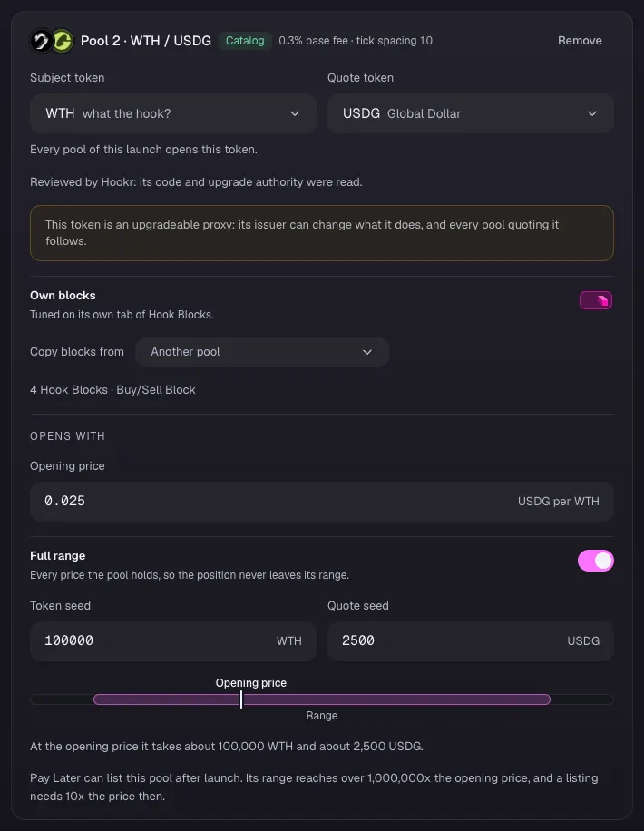Click the upgradeable proxy warning box

coord(322,232)
